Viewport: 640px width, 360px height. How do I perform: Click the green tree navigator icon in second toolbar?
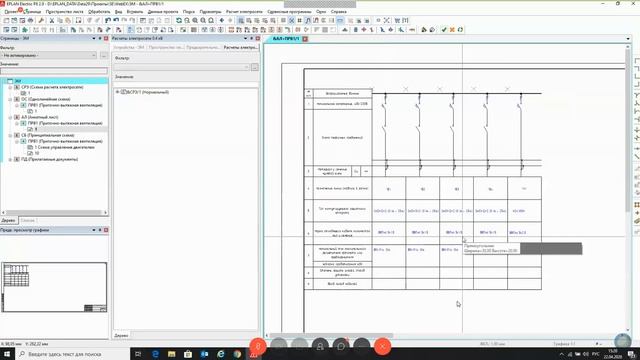25,30
